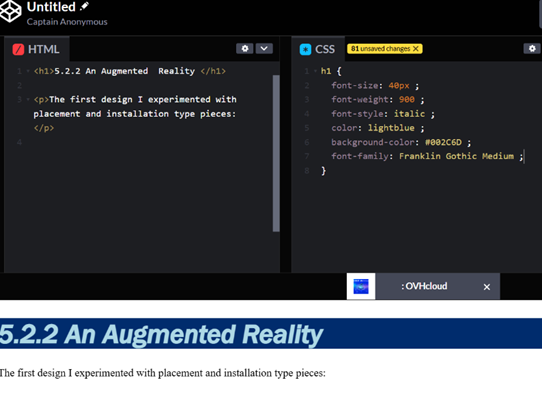The height and width of the screenshot is (393, 542).
Task: Open HTML editor settings gear
Action: 245,48
